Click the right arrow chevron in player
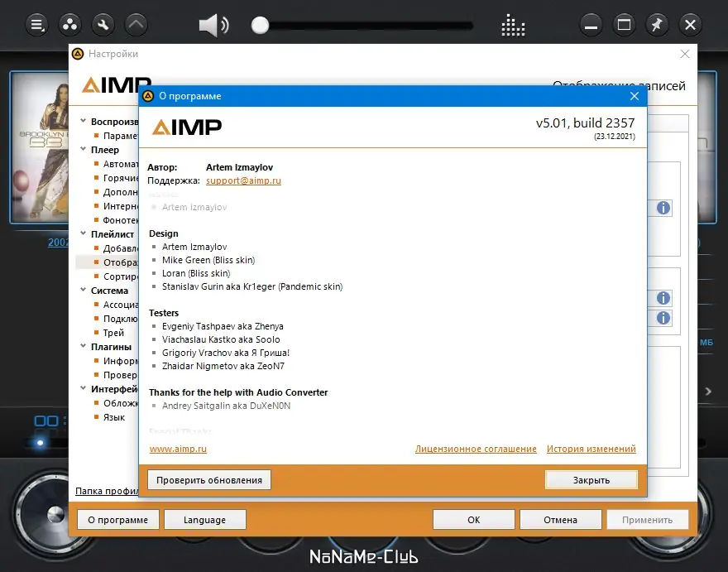The height and width of the screenshot is (572, 728). [708, 392]
